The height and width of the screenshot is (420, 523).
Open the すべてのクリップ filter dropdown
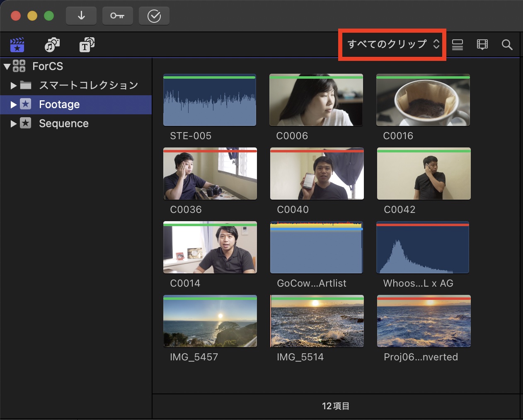(392, 44)
